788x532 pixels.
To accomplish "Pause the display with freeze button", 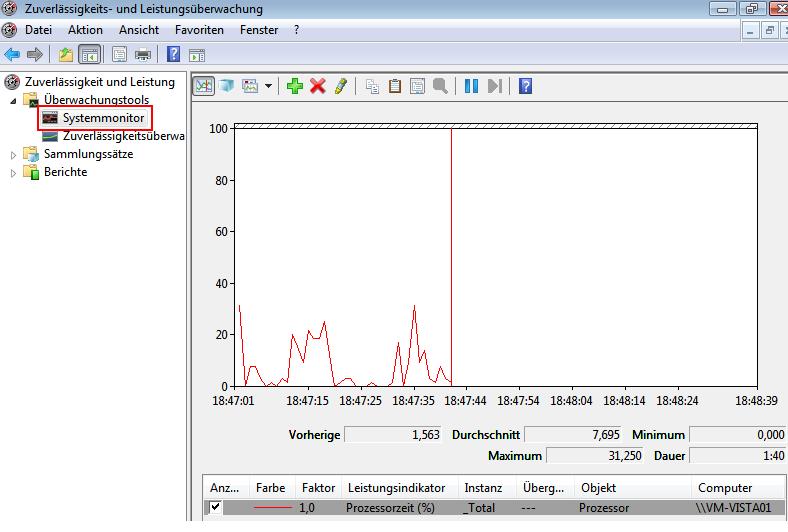I will [472, 86].
